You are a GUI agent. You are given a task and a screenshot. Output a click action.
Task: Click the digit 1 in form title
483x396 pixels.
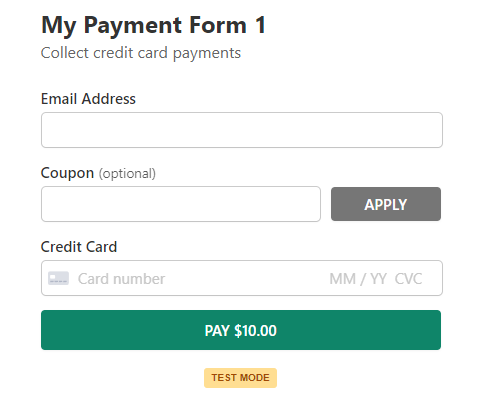[x=260, y=25]
